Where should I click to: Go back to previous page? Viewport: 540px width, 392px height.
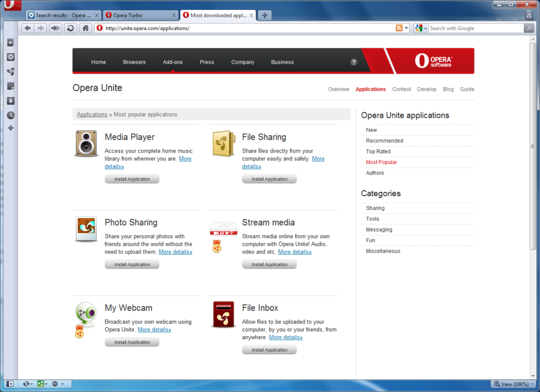pyautogui.click(x=28, y=28)
